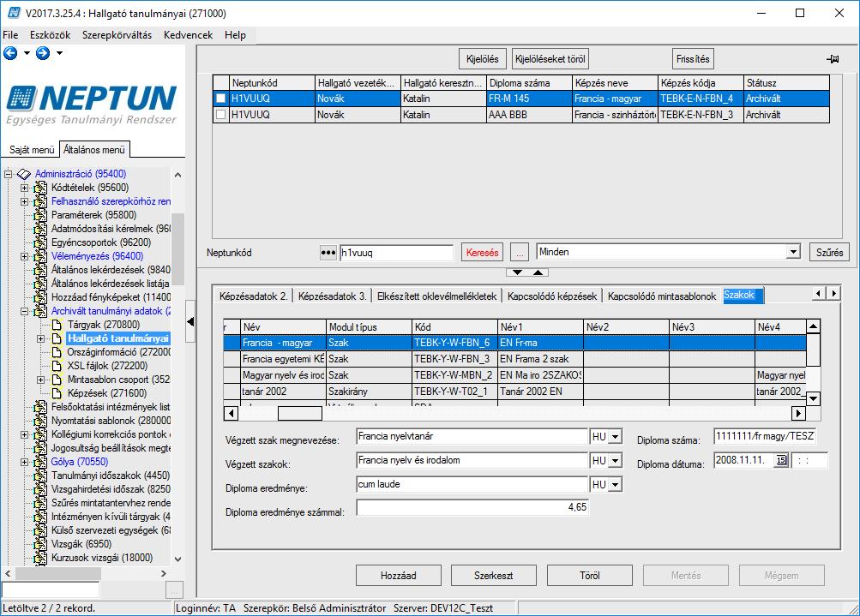Click the Képzések (271600) document icon

coord(57,393)
